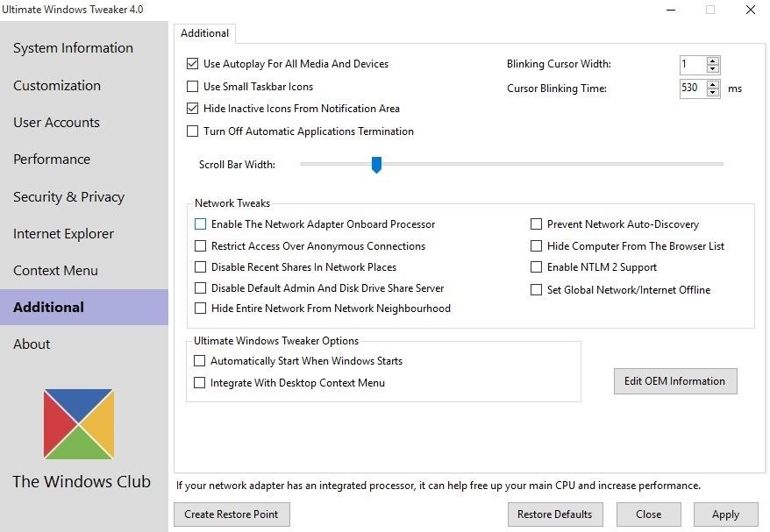Close the window with title bar X

click(x=751, y=10)
